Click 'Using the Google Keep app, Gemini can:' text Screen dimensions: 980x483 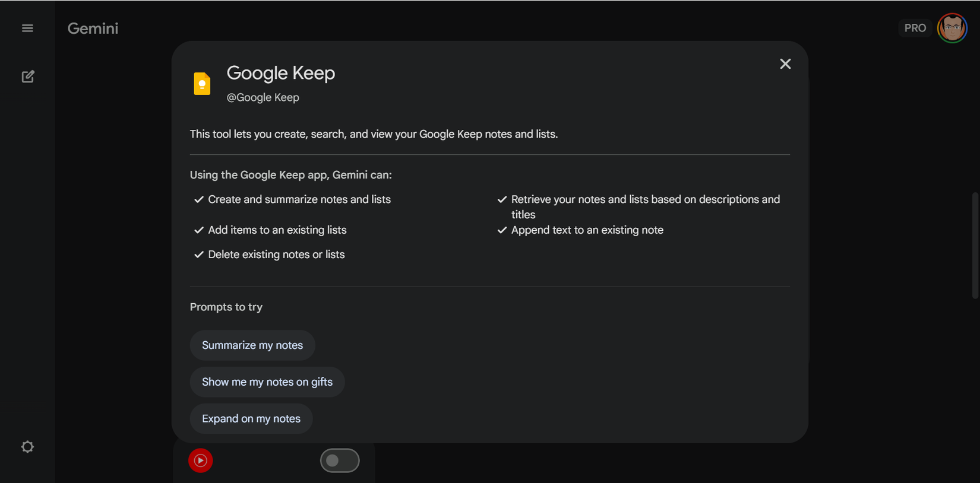coord(291,175)
